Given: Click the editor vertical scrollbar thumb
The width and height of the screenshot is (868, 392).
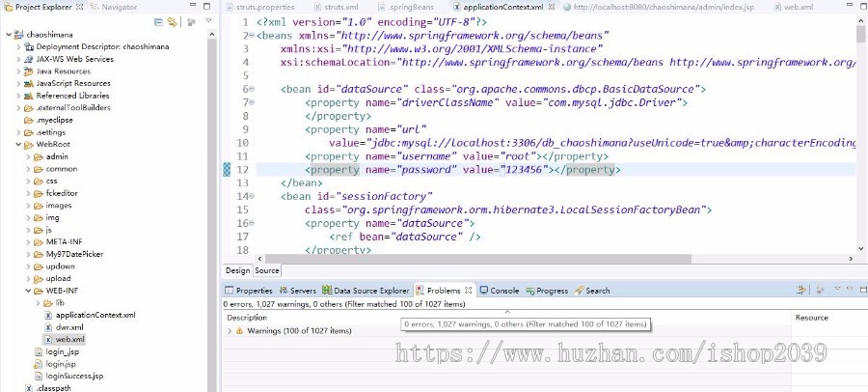Looking at the screenshot, I should (860, 35).
